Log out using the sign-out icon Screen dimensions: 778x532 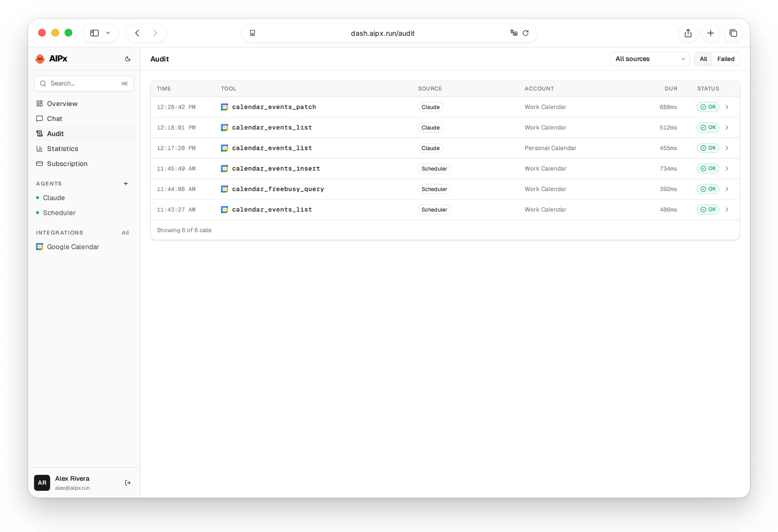(x=128, y=483)
